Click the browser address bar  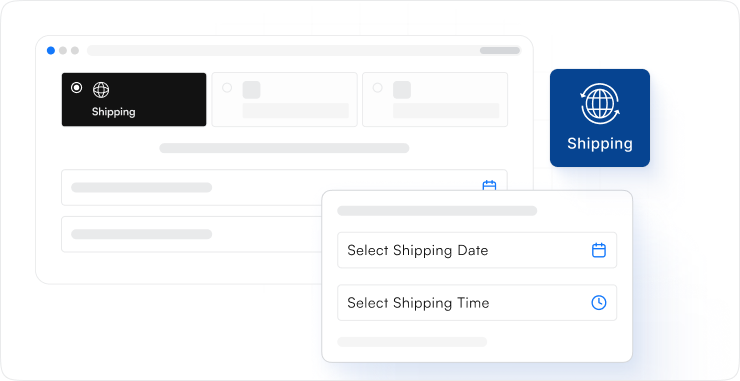pyautogui.click(x=304, y=51)
